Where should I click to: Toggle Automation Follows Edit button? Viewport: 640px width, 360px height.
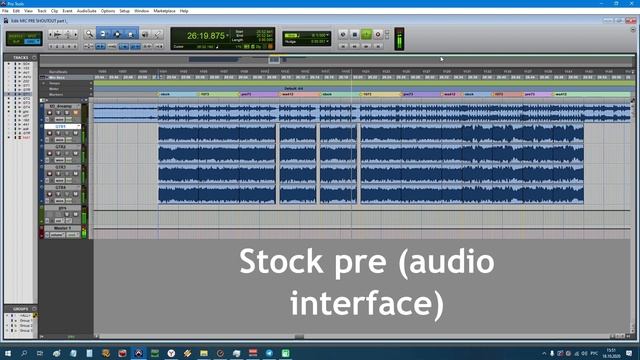124,46
